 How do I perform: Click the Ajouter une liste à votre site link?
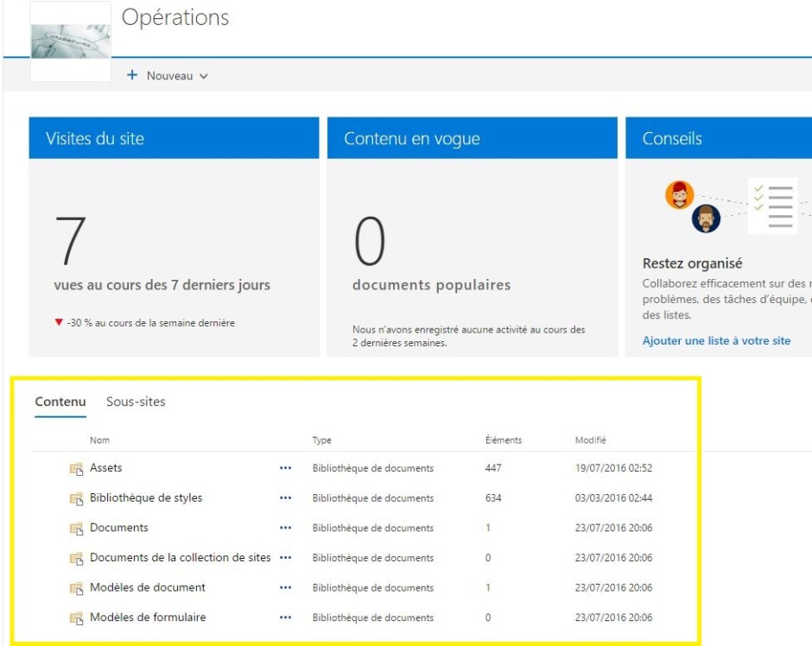tap(716, 341)
